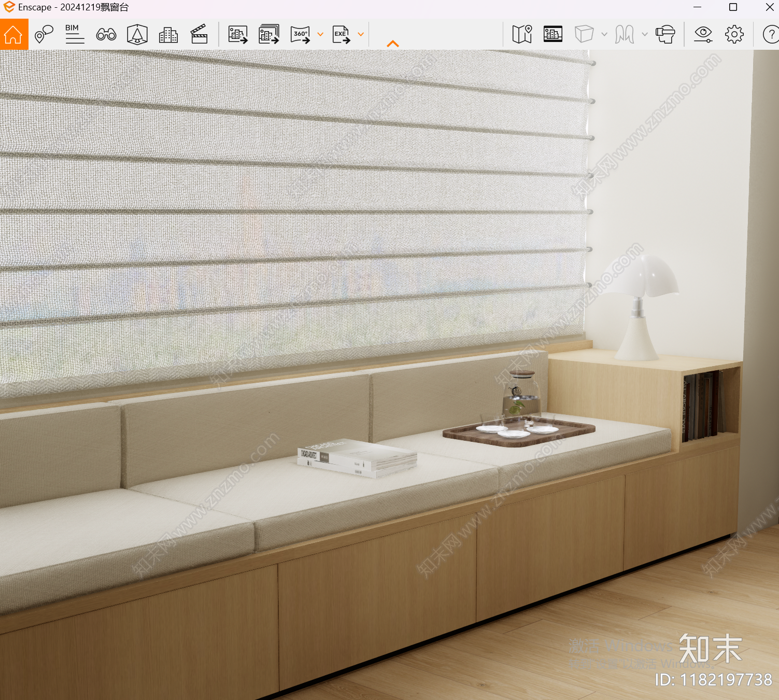
Task: Toggle the binoculars safe frame view
Action: point(106,35)
